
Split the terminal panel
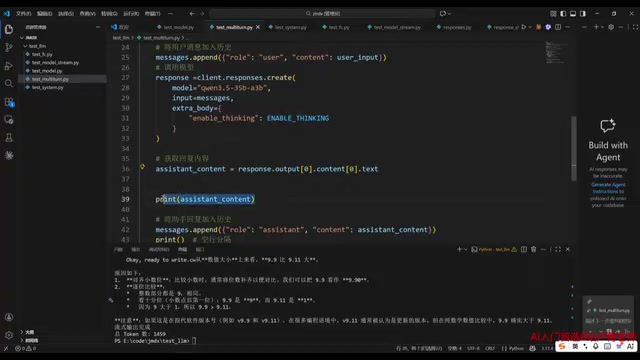524,249
